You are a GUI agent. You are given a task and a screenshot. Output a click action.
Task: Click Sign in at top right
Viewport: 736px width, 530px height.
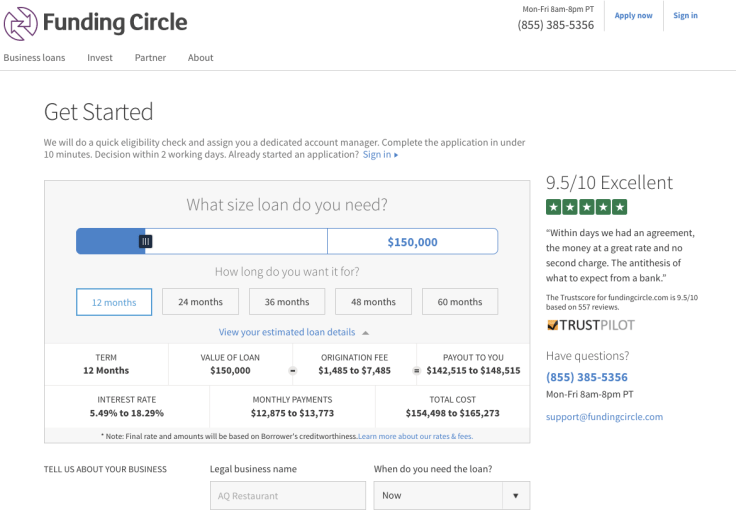point(685,16)
